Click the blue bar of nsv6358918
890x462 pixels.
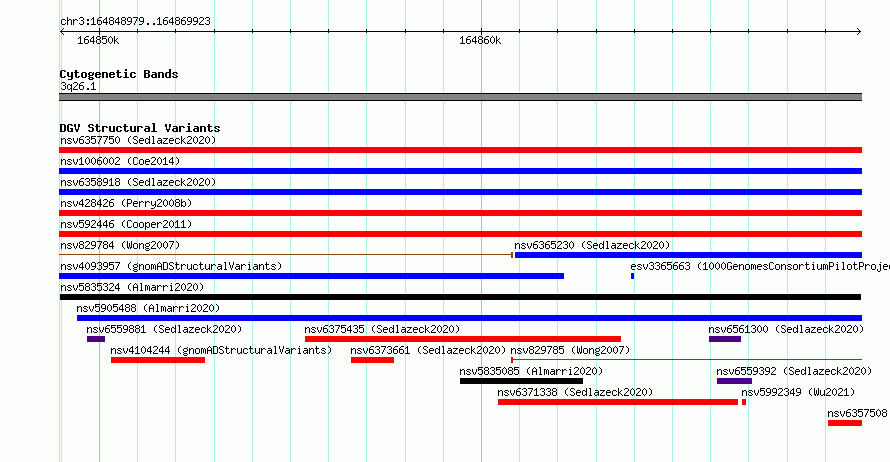pos(460,192)
